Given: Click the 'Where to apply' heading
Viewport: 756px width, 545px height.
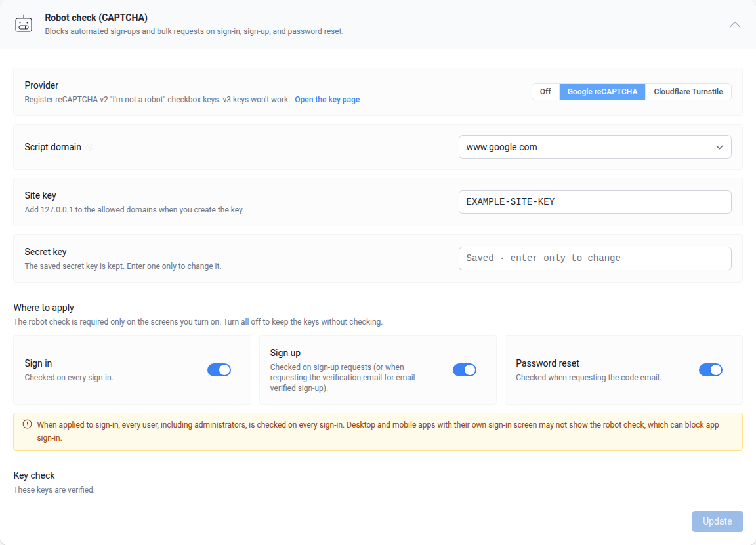Looking at the screenshot, I should [x=43, y=308].
